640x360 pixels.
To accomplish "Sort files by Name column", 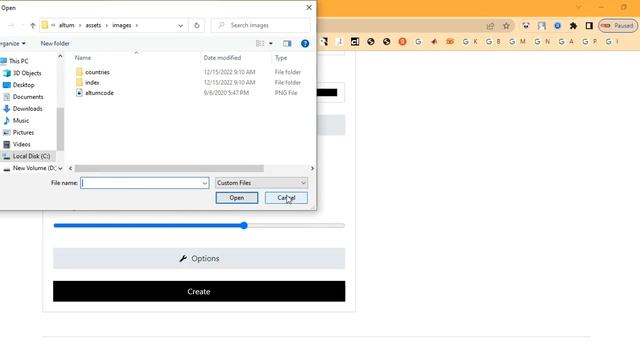I will pyautogui.click(x=83, y=58).
